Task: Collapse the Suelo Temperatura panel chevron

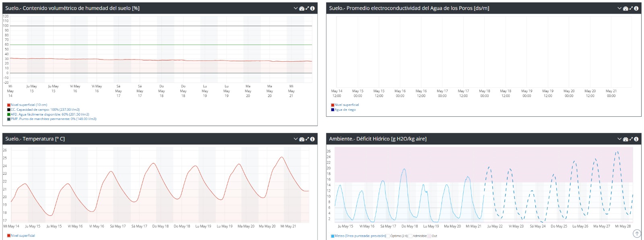Action: coord(296,139)
